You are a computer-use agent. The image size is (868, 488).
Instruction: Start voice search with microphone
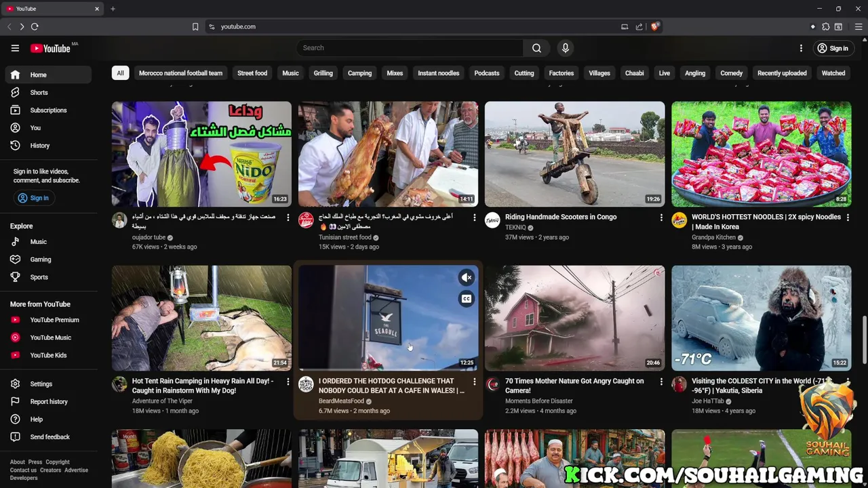coord(566,48)
